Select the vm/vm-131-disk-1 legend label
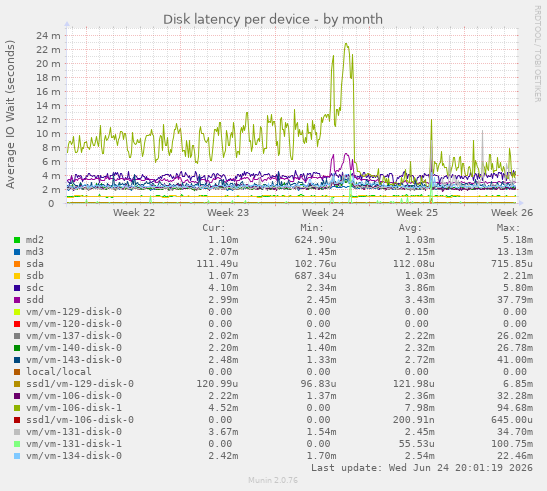The width and height of the screenshot is (547, 491). pos(74,444)
